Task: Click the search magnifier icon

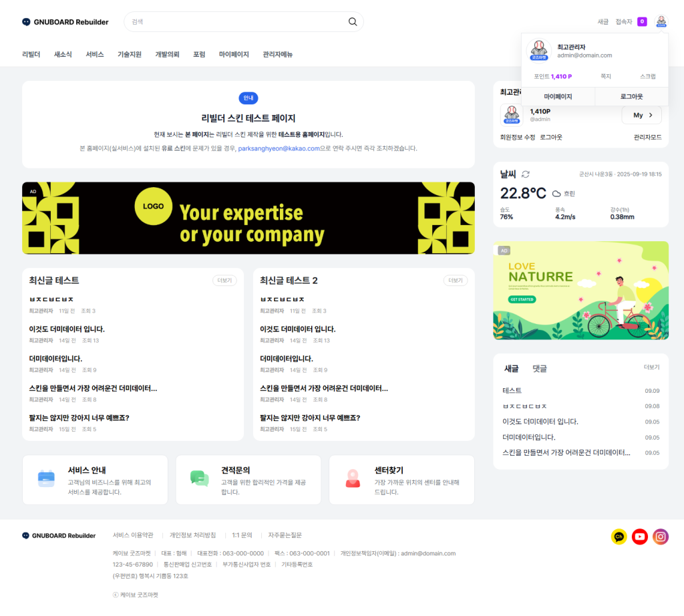Action: tap(353, 22)
